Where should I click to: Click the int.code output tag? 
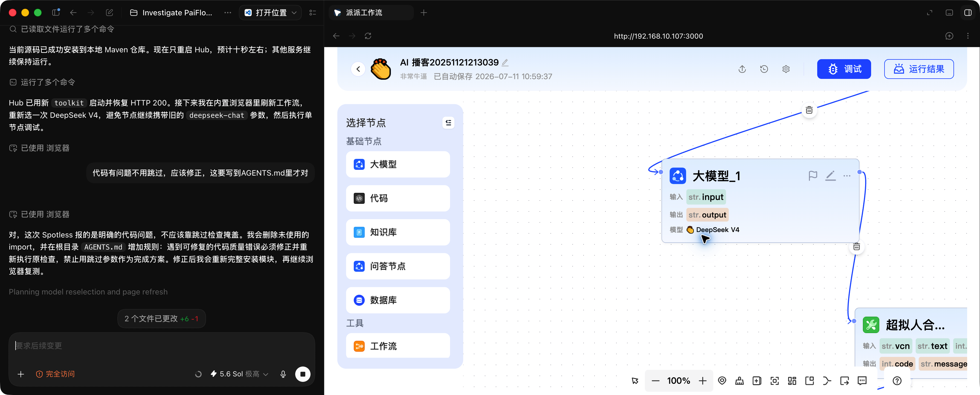tap(897, 364)
